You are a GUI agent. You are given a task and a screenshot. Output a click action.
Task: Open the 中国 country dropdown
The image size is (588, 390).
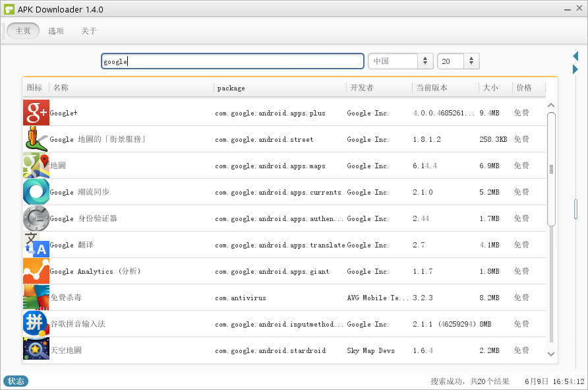click(x=401, y=61)
